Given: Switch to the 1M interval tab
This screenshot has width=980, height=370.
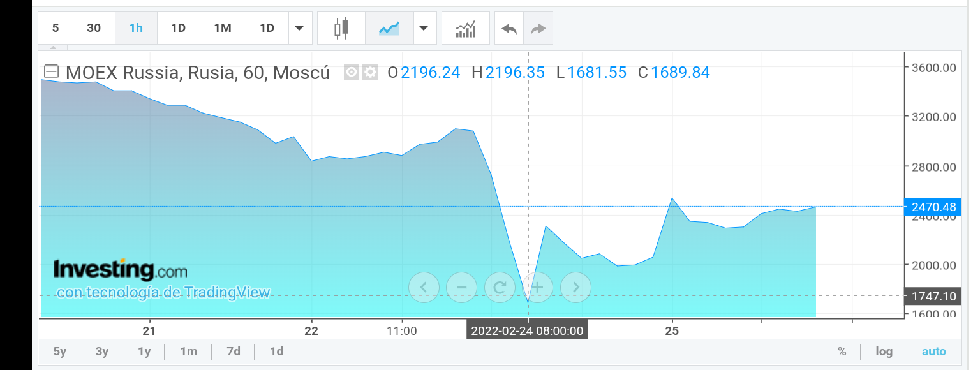Looking at the screenshot, I should 222,28.
